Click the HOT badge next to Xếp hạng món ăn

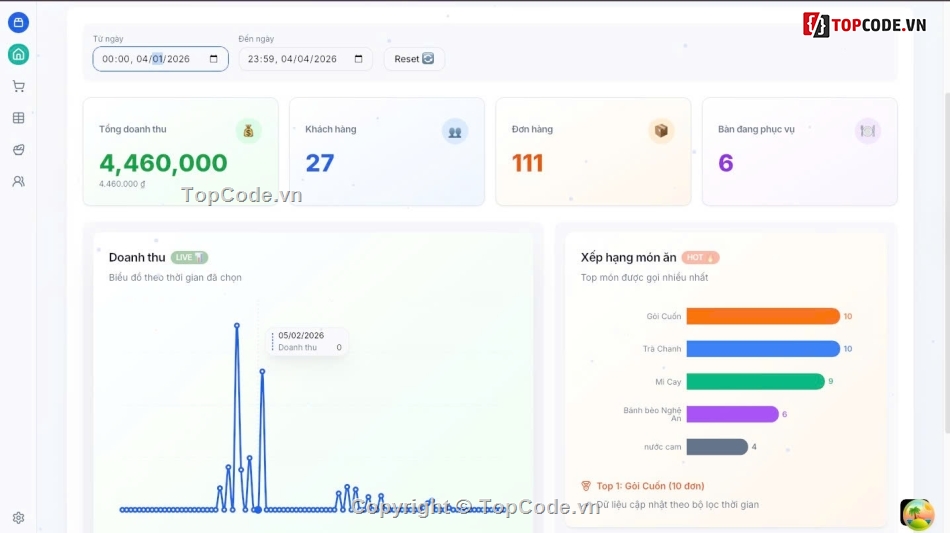point(700,257)
